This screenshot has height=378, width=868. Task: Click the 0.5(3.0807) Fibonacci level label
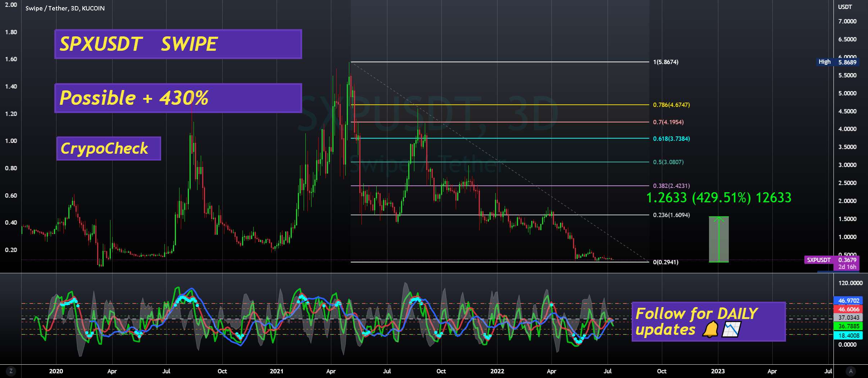(668, 162)
